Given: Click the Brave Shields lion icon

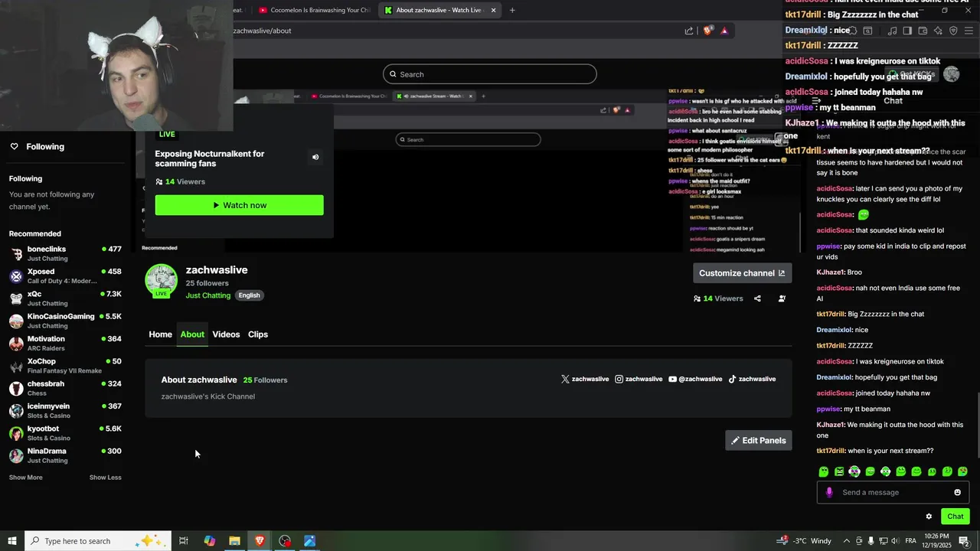Looking at the screenshot, I should tap(708, 31).
